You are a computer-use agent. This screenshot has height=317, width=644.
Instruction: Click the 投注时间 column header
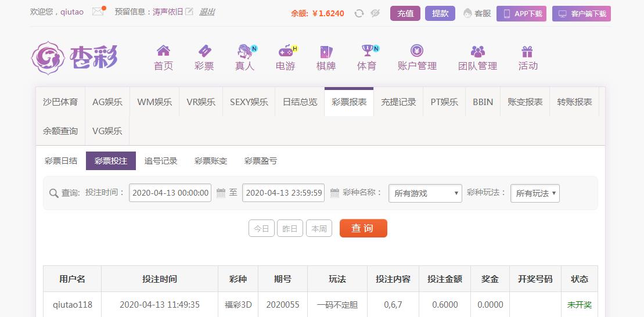click(x=160, y=279)
